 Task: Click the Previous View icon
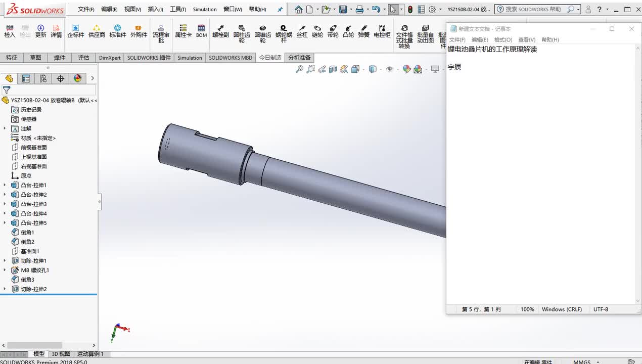click(x=322, y=69)
